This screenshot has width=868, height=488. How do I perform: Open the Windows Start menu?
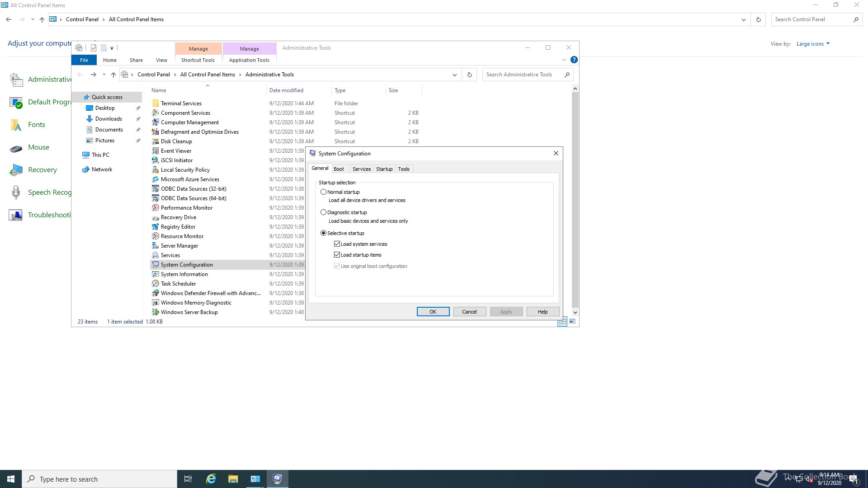click(x=11, y=479)
